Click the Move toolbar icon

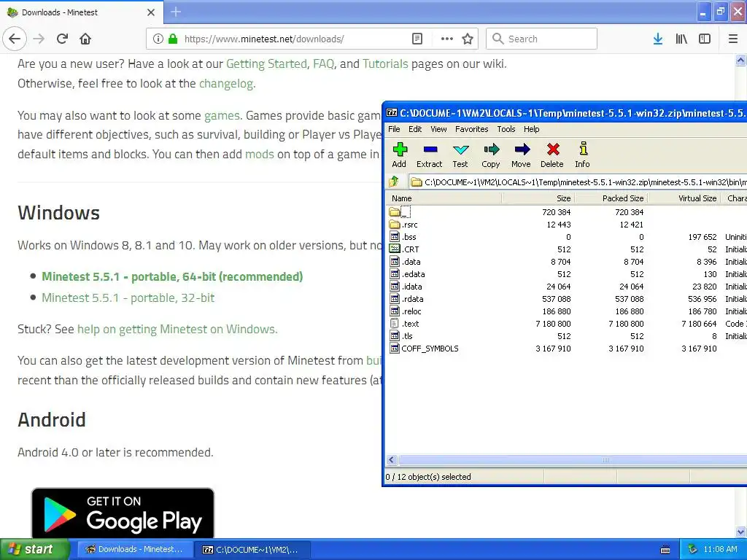point(521,155)
